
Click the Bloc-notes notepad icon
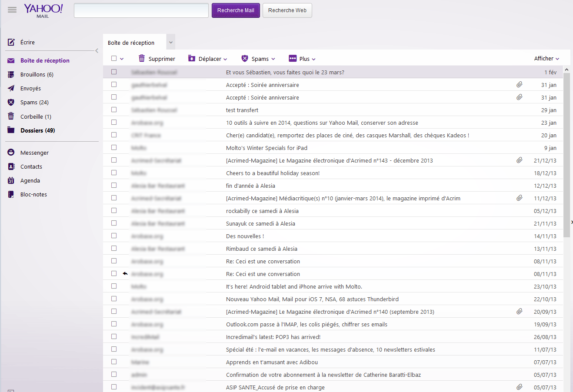[x=11, y=194]
